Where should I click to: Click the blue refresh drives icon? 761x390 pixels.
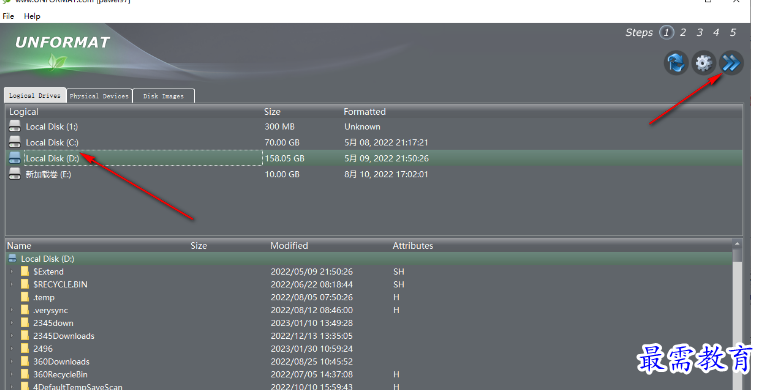(x=676, y=63)
